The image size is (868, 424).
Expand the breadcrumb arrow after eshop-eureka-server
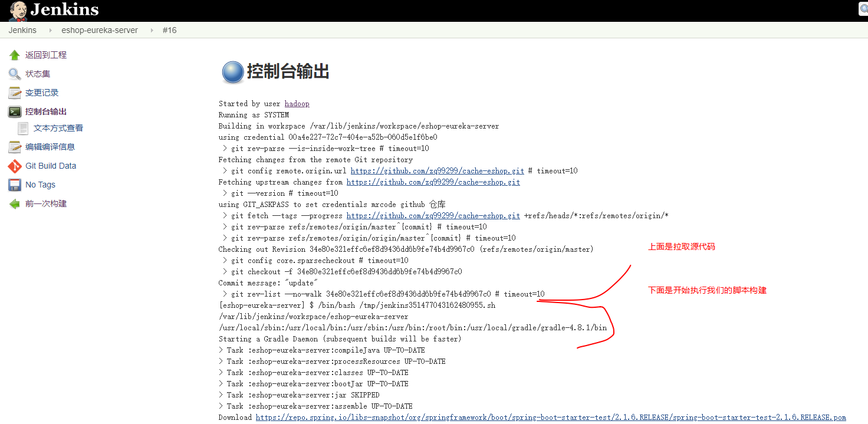(x=151, y=30)
